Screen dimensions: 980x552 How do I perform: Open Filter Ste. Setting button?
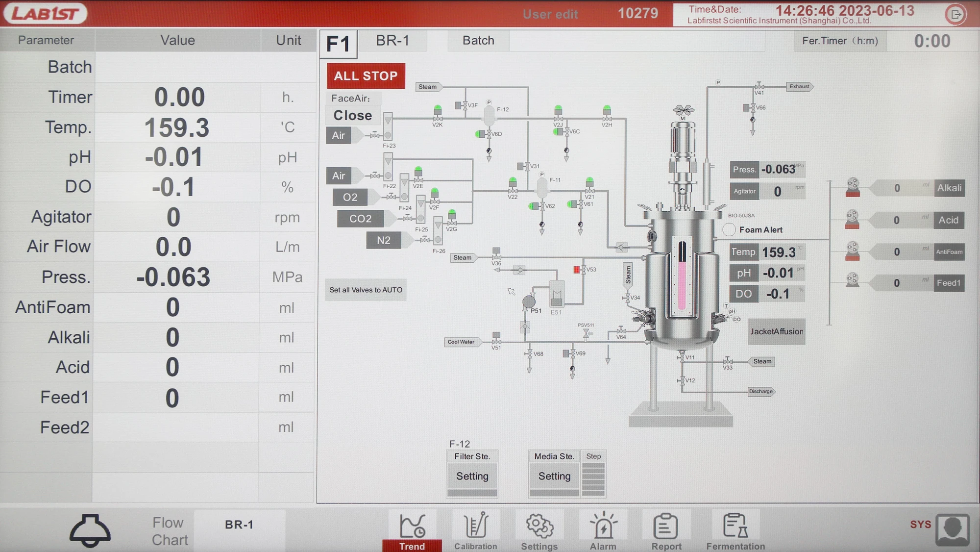click(472, 476)
